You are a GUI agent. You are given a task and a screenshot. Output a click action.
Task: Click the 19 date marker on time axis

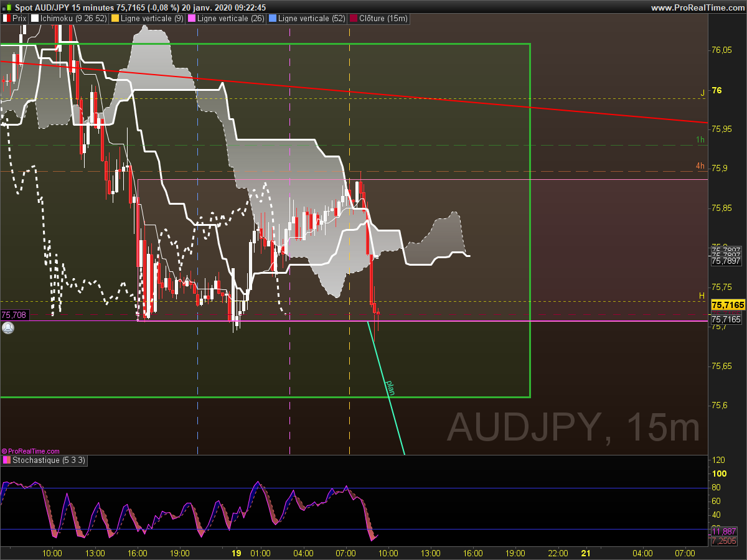click(236, 553)
